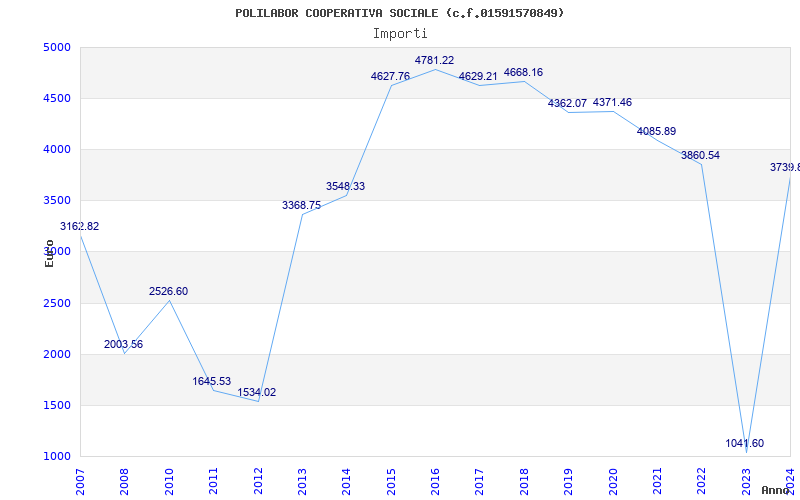
Task: Click the 4085.89 data label
Action: click(656, 132)
